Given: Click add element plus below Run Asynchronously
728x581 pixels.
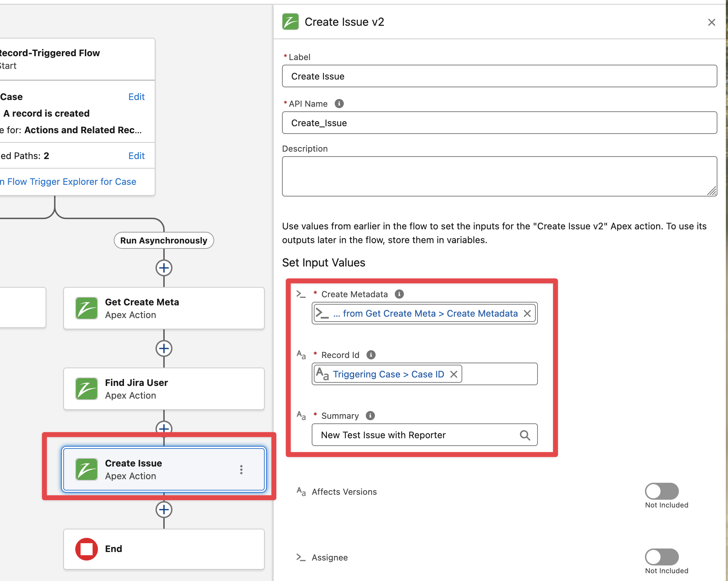Looking at the screenshot, I should click(164, 268).
